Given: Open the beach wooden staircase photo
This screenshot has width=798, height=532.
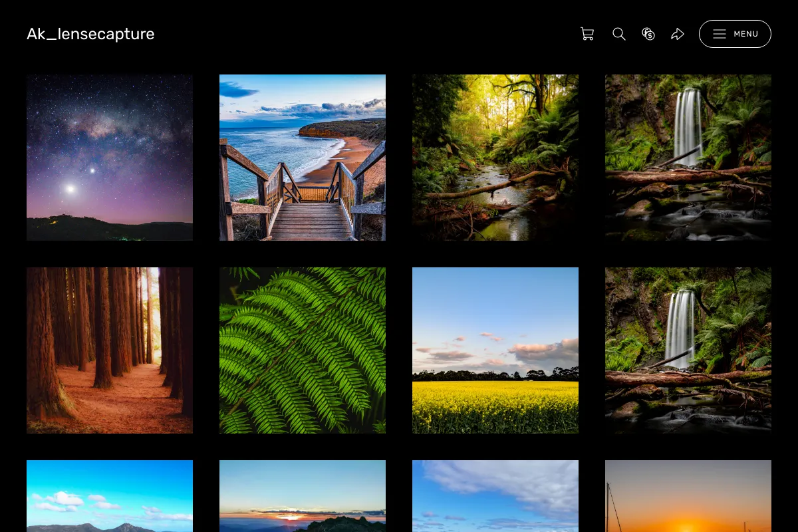Looking at the screenshot, I should point(303,158).
